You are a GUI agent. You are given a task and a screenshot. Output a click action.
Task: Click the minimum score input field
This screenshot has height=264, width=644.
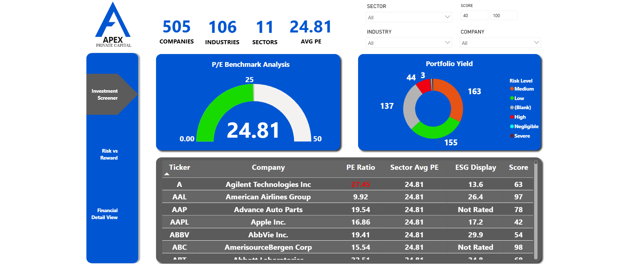click(474, 15)
